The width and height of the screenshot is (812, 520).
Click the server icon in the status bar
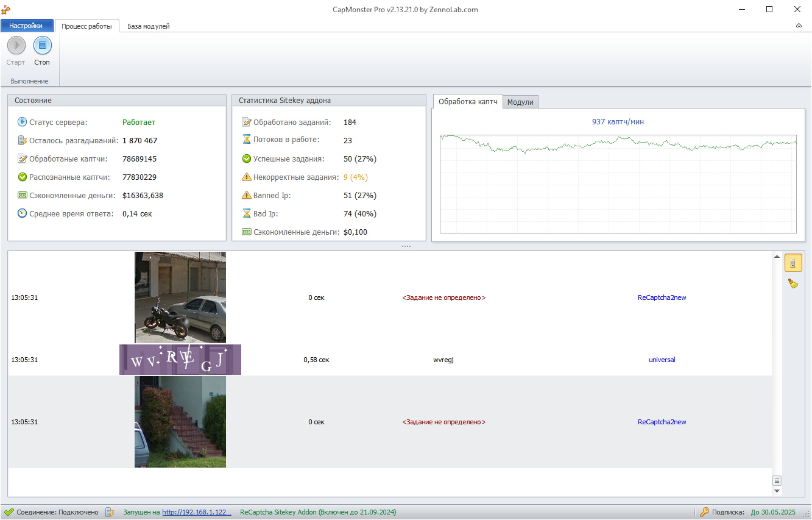coord(110,512)
